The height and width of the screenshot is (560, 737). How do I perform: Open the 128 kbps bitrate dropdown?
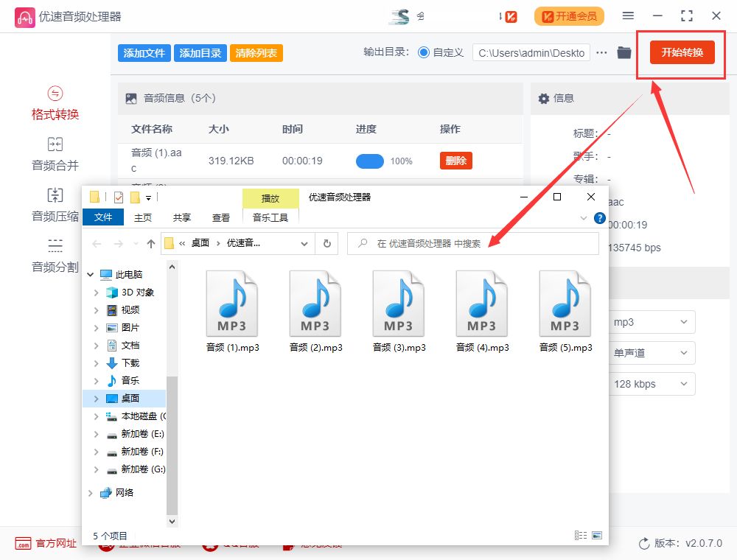click(x=651, y=384)
